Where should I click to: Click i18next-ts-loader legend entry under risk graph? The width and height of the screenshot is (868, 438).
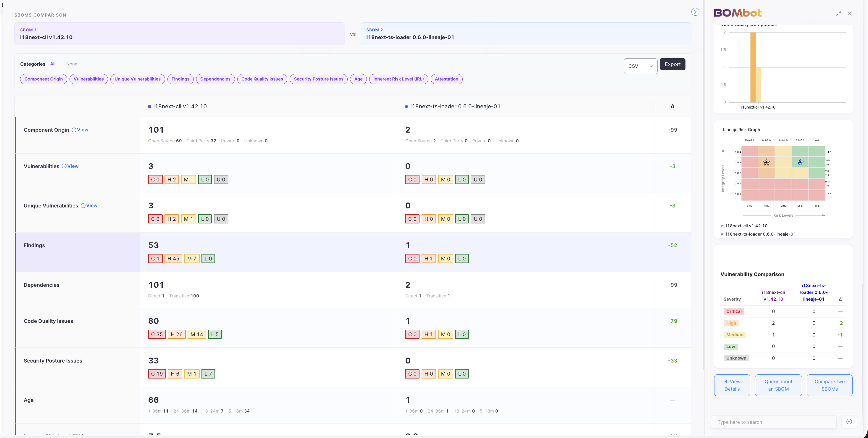click(758, 234)
